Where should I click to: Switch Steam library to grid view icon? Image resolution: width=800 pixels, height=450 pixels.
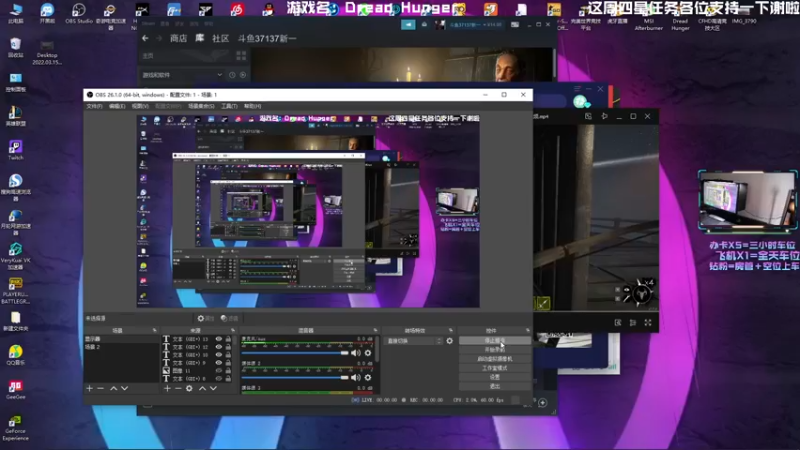click(241, 55)
